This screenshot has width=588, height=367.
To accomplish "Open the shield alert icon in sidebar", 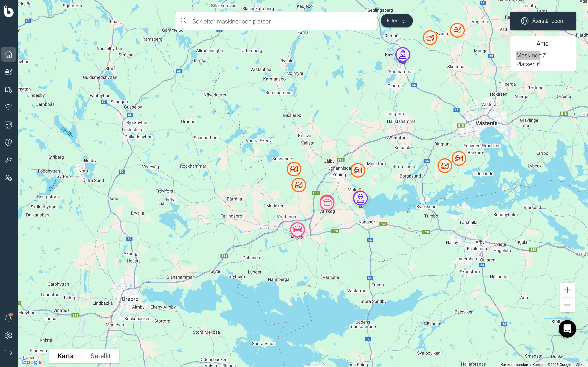I will coord(8,142).
